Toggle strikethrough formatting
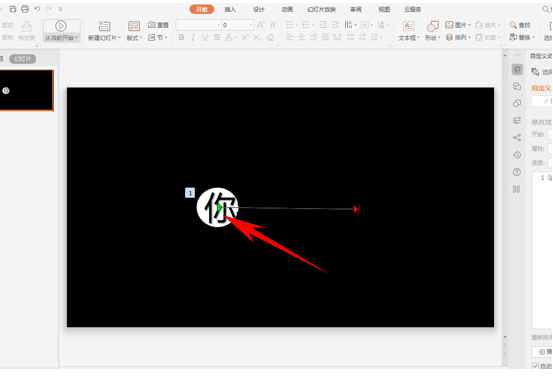The height and width of the screenshot is (376, 553). coord(217,37)
